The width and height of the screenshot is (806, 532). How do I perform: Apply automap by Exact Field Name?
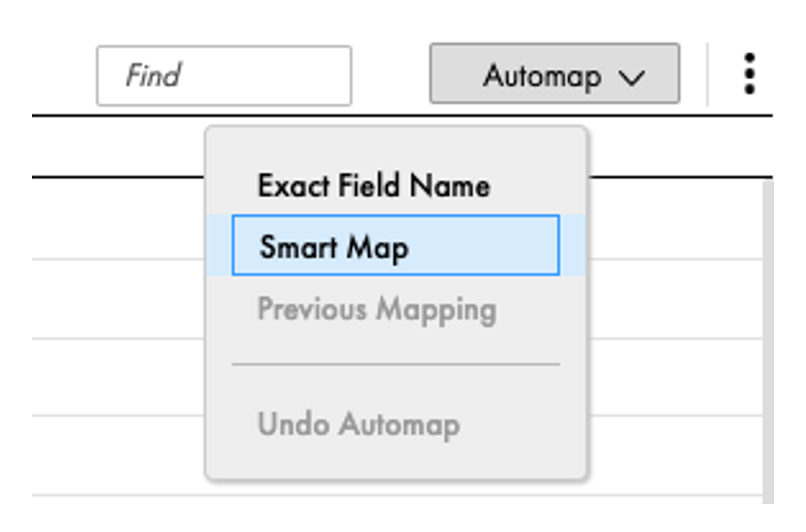coord(373,186)
